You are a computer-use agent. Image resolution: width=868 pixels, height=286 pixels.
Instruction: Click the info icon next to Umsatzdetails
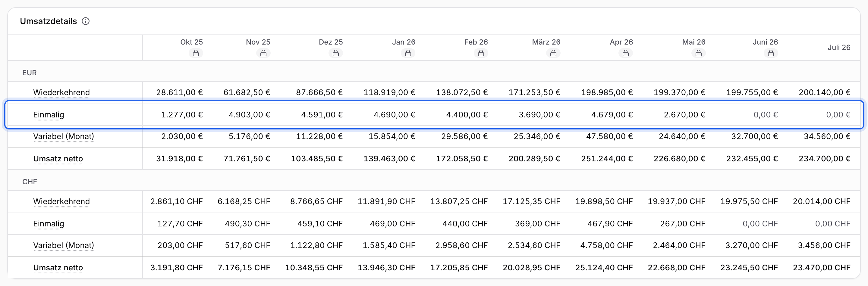coord(86,21)
